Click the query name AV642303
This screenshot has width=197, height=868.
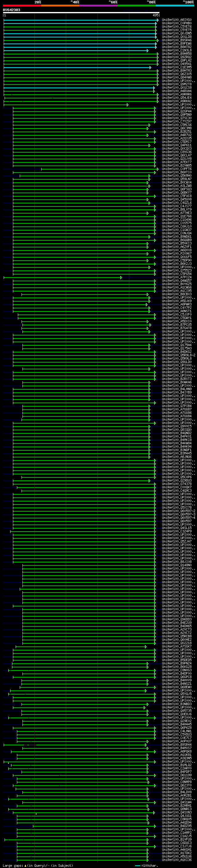click(x=11, y=10)
